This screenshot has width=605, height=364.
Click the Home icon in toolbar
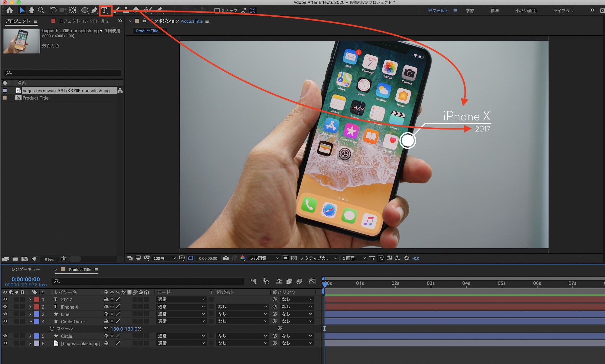(10, 10)
